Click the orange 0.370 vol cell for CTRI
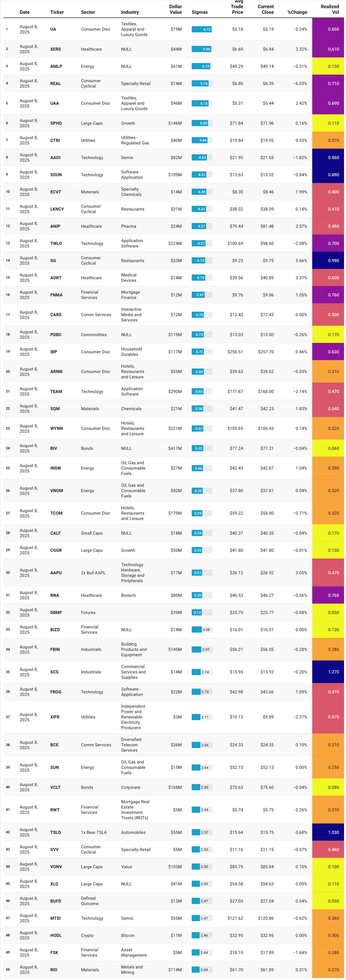Viewport: 346px width, 980px height. pyautogui.click(x=328, y=140)
